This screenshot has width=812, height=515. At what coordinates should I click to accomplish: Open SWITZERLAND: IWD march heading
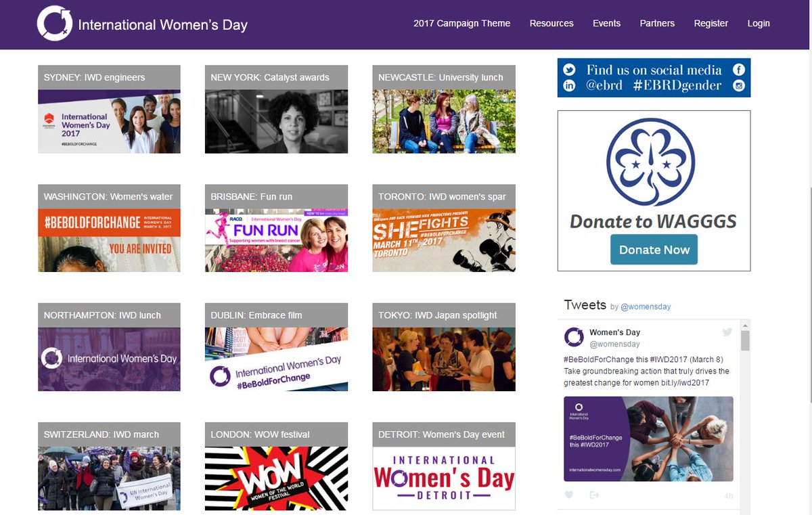(x=109, y=434)
